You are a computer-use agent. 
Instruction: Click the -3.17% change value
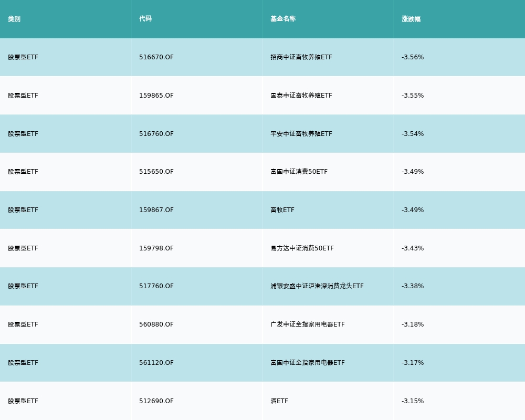pyautogui.click(x=413, y=363)
